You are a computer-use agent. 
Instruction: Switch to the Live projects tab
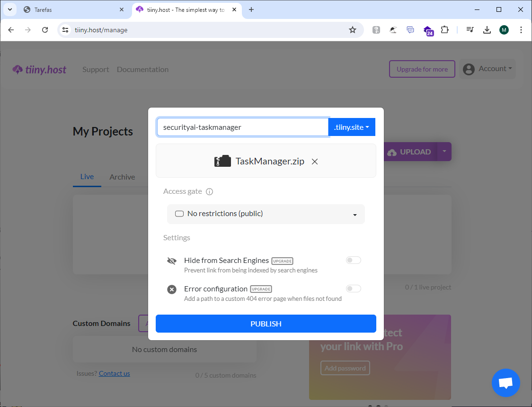(x=87, y=177)
